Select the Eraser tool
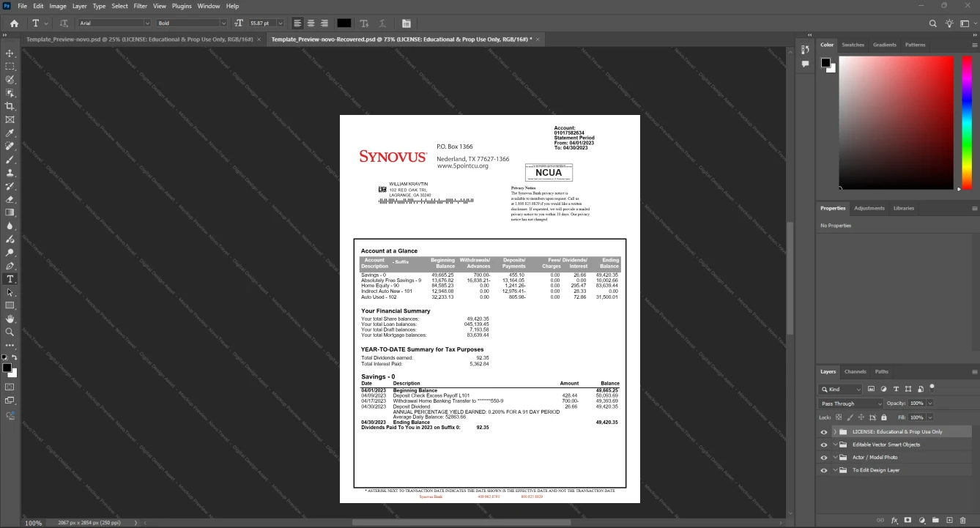The height and width of the screenshot is (528, 980). point(10,199)
